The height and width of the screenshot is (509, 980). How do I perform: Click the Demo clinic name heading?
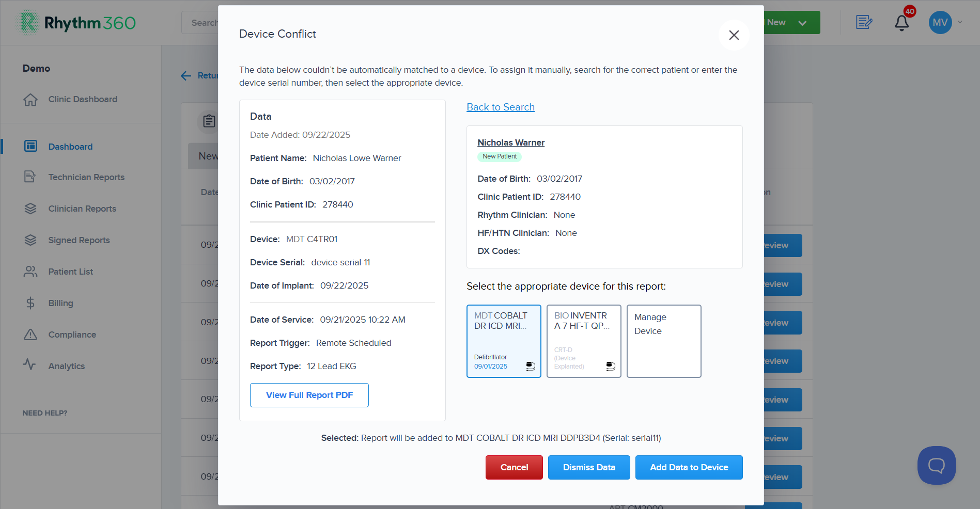[x=36, y=68]
